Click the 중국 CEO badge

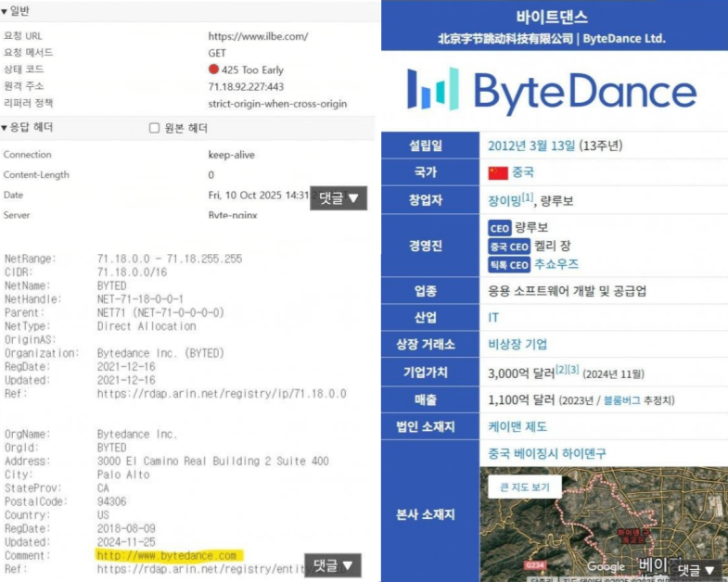point(509,247)
